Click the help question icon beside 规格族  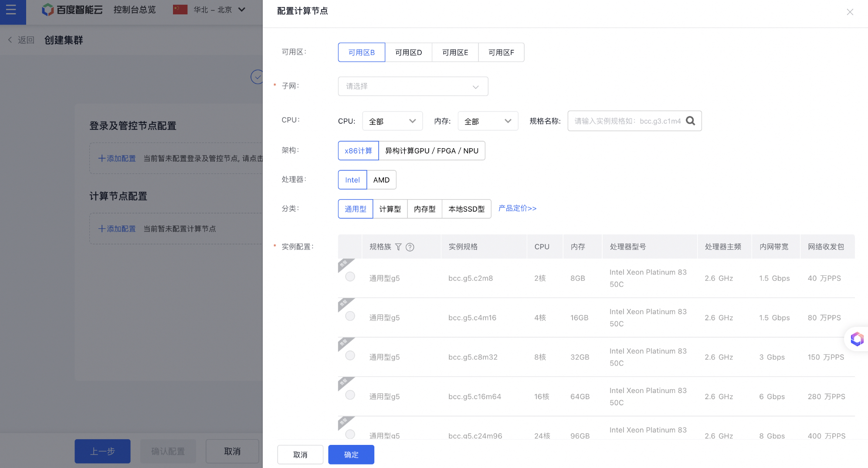pos(410,247)
